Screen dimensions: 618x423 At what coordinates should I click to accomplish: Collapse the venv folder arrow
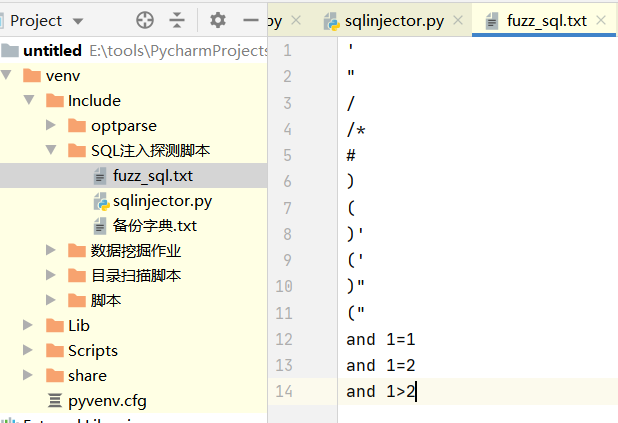pos(6,75)
